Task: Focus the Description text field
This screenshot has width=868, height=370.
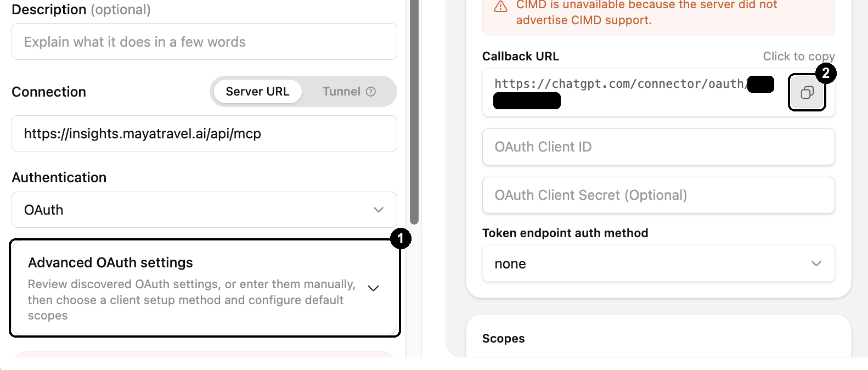Action: [204, 42]
